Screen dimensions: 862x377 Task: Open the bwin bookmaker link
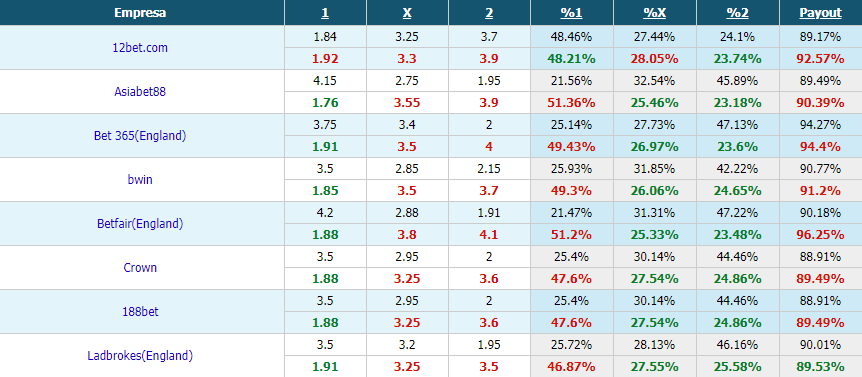[140, 180]
